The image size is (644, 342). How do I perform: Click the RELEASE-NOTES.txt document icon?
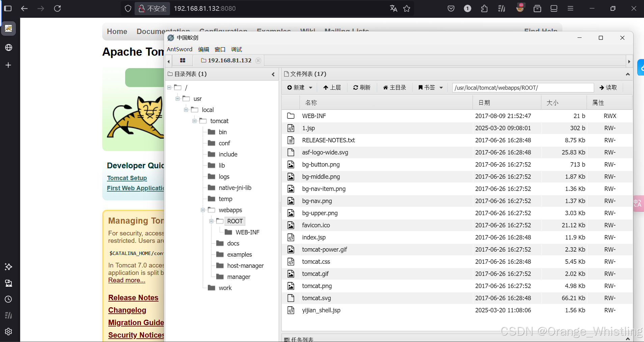click(x=291, y=140)
